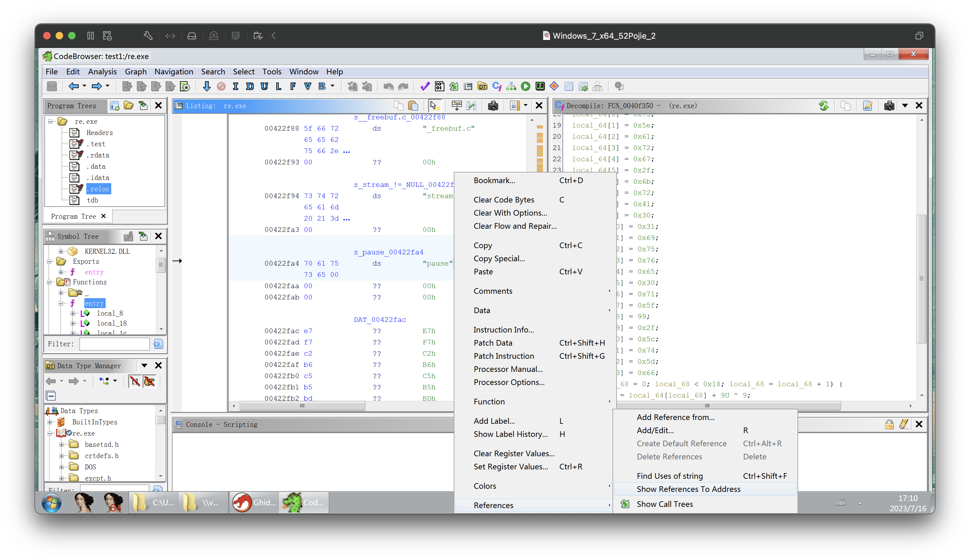
Task: Open Data Type Manager menu dropdown arrow
Action: click(x=144, y=365)
